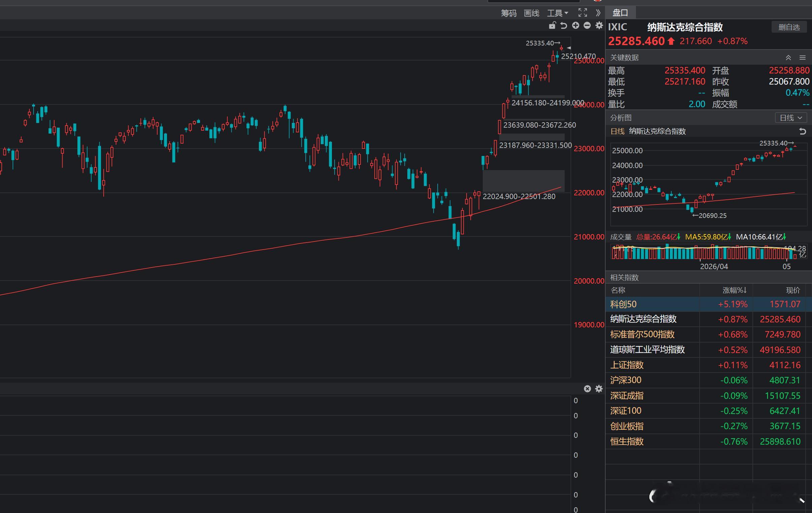This screenshot has height=513, width=812.
Task: Click the 23639.080-23672.260 gap label
Action: [540, 125]
